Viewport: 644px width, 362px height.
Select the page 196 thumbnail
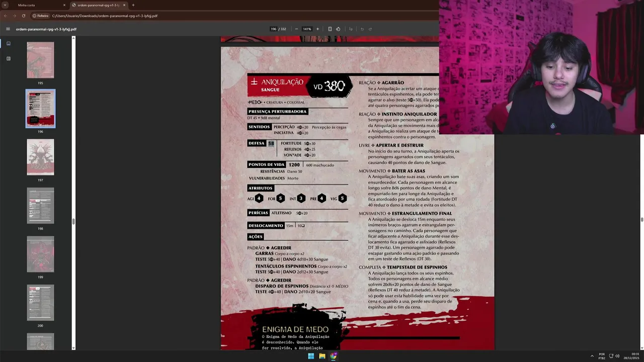point(40,109)
